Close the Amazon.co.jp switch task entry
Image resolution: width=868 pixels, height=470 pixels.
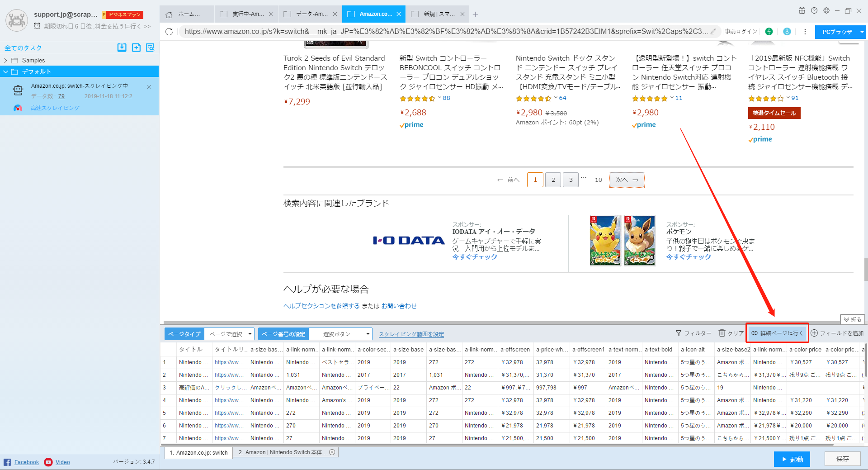tap(149, 87)
